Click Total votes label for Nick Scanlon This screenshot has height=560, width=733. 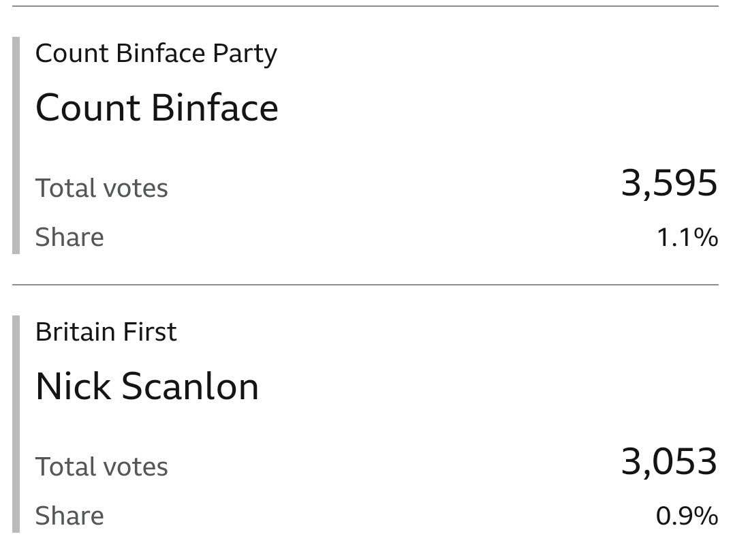[102, 467]
